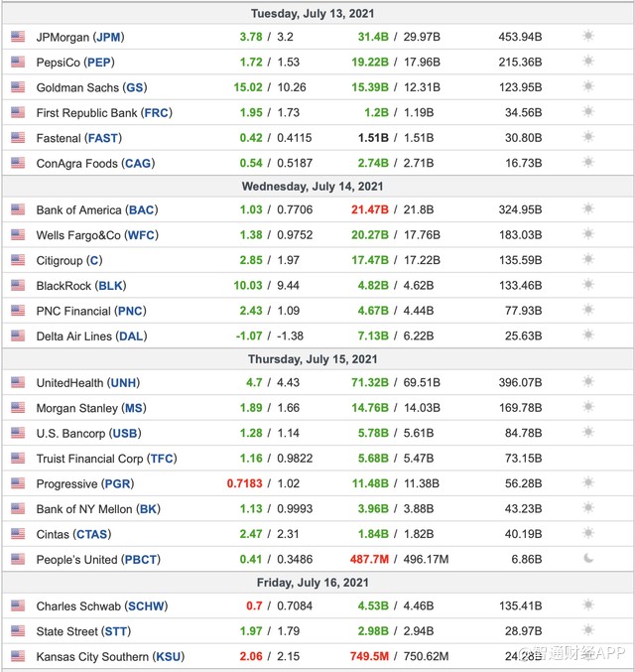635x672 pixels.
Task: Click the sun icon in the PepsiCo row
Action: 588,62
